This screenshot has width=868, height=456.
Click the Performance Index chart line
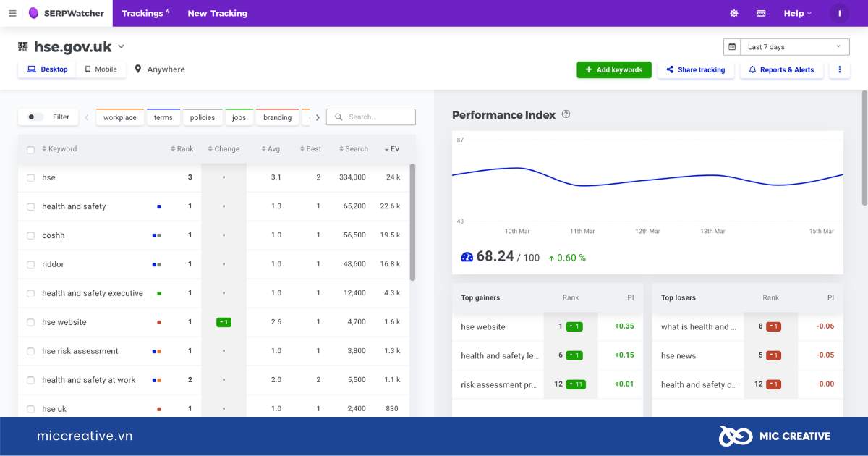click(x=647, y=177)
